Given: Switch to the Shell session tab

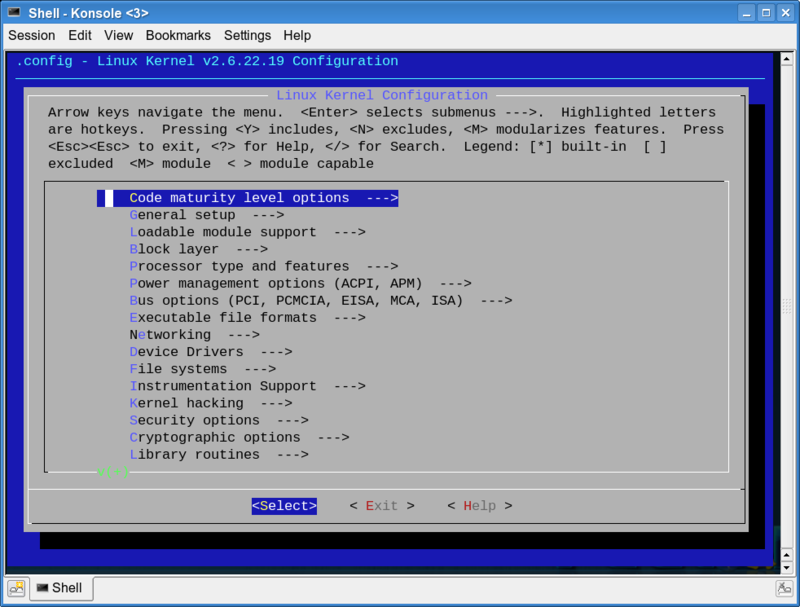Looking at the screenshot, I should click(x=61, y=588).
